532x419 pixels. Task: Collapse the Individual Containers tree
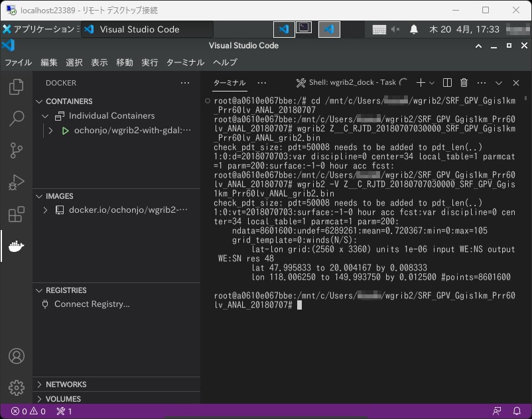pos(46,115)
